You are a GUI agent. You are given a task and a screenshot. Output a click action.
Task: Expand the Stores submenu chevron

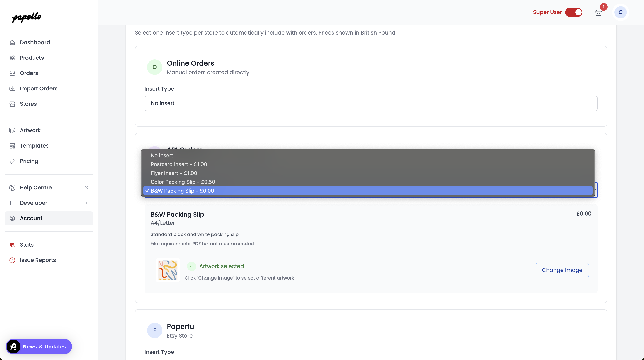(x=88, y=104)
